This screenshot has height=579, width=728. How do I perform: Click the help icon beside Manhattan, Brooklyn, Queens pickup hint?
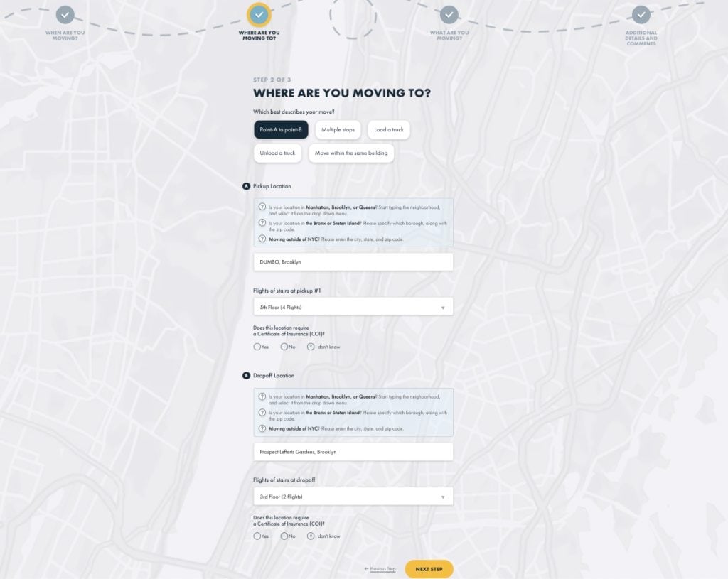pyautogui.click(x=262, y=207)
